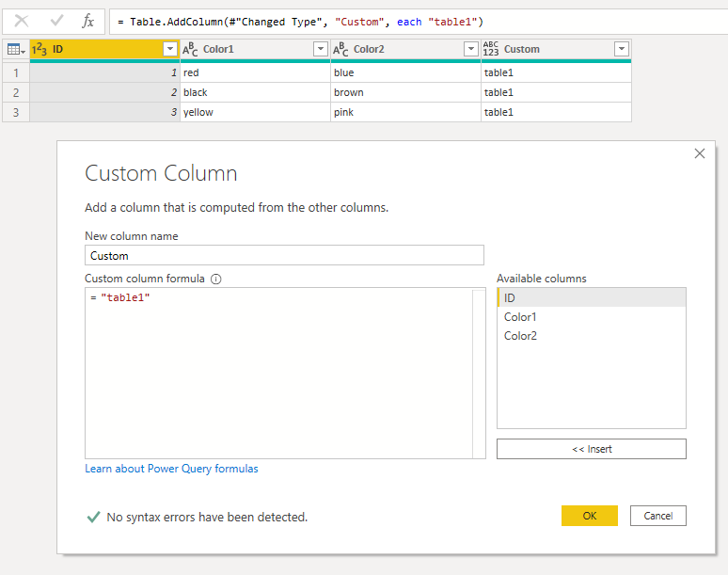
Task: Click the ID cell with value 2
Action: (105, 92)
